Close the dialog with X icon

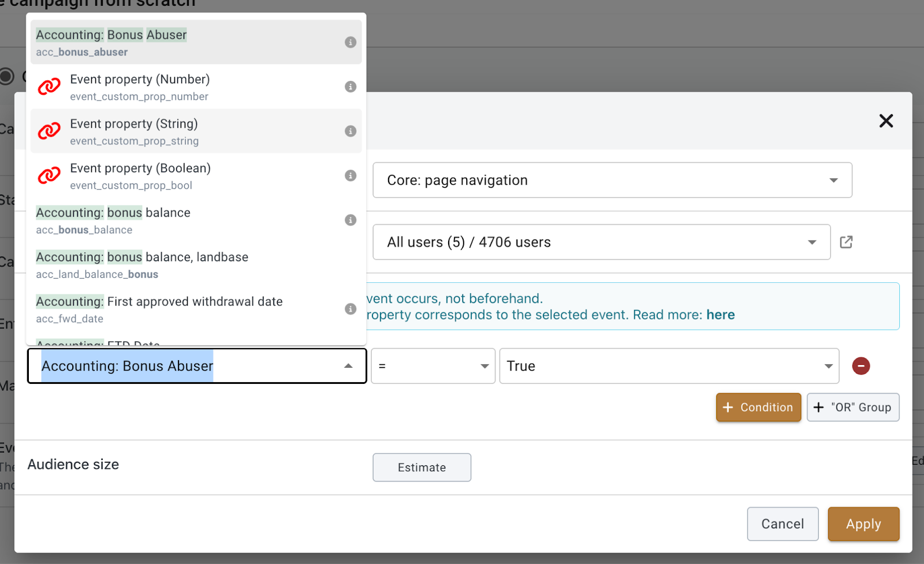click(x=886, y=121)
